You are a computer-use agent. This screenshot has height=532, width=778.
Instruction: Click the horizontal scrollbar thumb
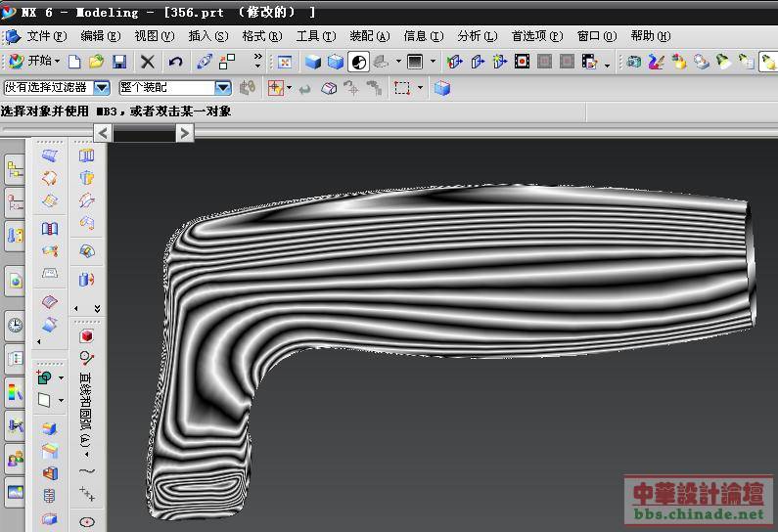[143, 132]
